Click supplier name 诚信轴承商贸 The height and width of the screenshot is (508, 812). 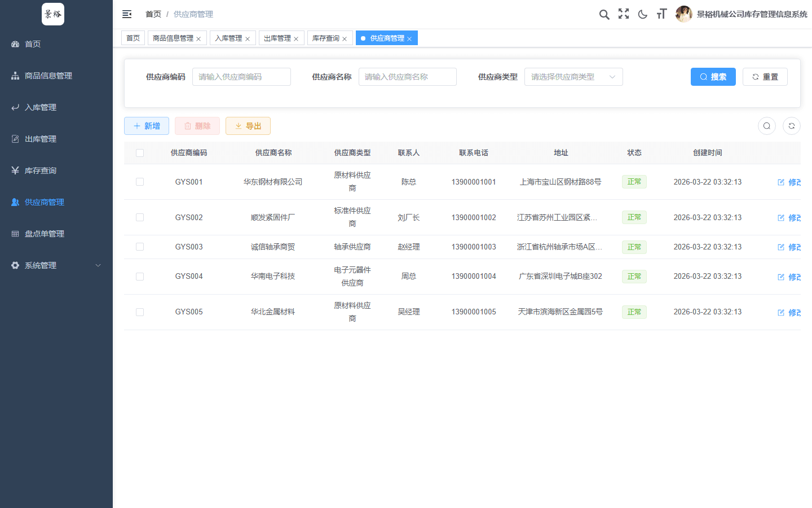273,247
